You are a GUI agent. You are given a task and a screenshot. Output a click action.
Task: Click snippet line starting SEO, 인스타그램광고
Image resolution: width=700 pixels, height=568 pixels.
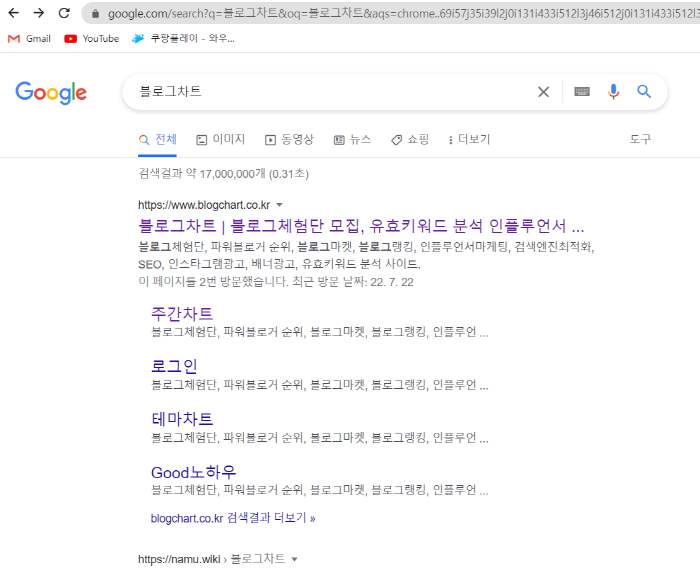coord(279,264)
